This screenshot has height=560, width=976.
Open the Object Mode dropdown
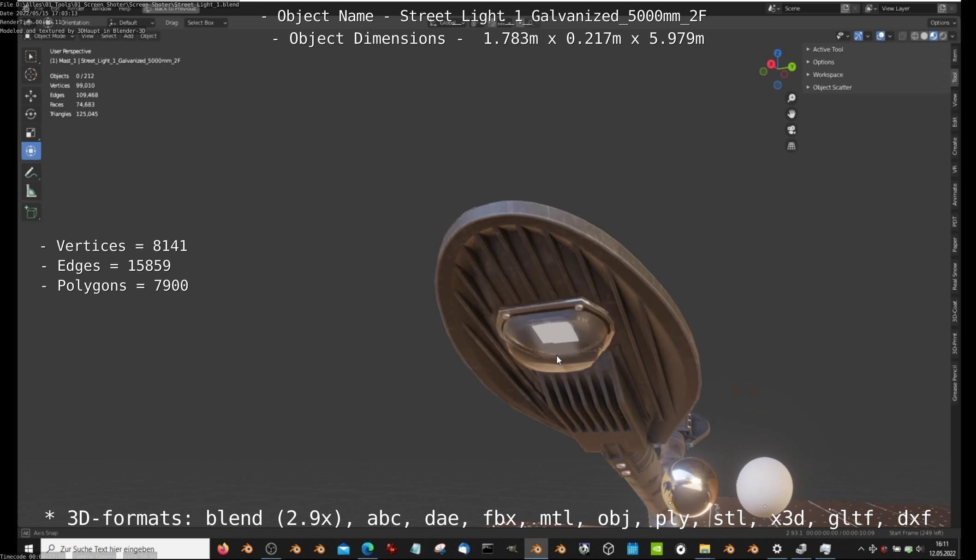coord(49,36)
